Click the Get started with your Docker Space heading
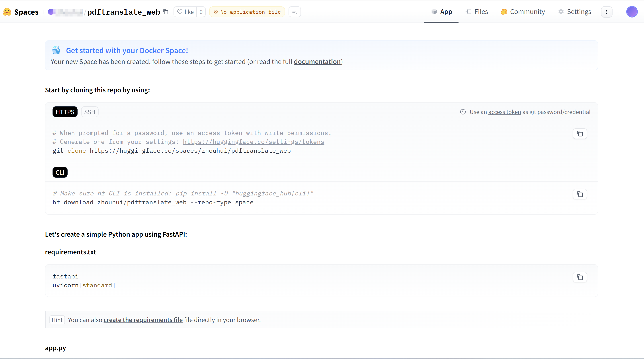Viewport: 644px width, 359px height. click(127, 50)
